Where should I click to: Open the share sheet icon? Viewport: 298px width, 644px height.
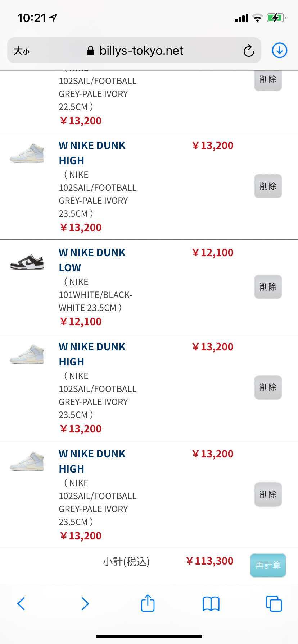point(148,603)
